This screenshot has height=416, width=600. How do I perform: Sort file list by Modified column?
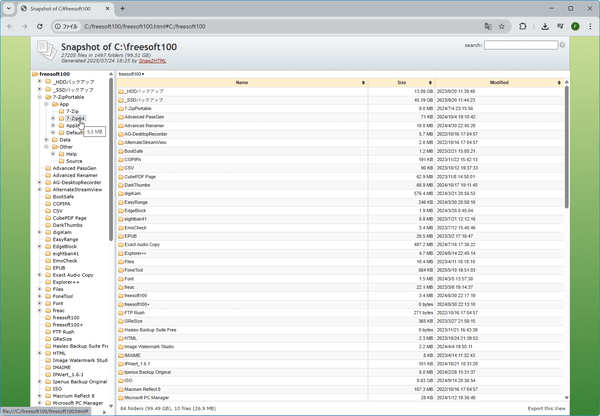tap(499, 83)
